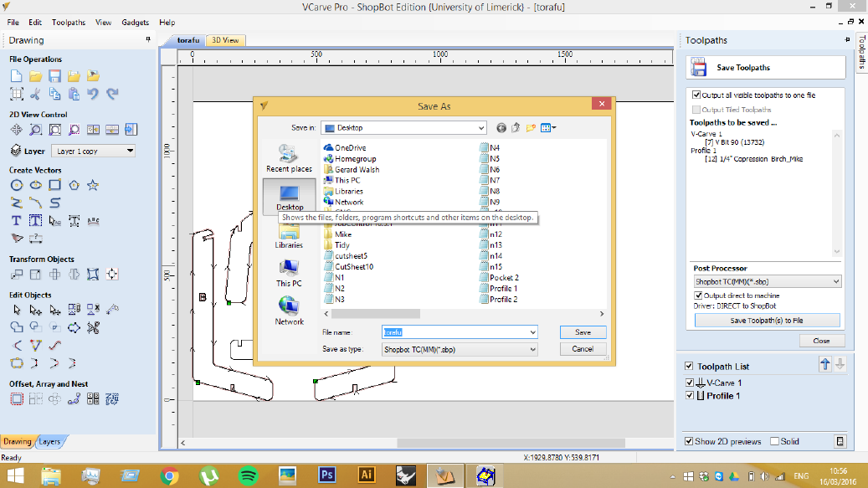Toggle Output all visible toolpaths to one file

[x=696, y=95]
